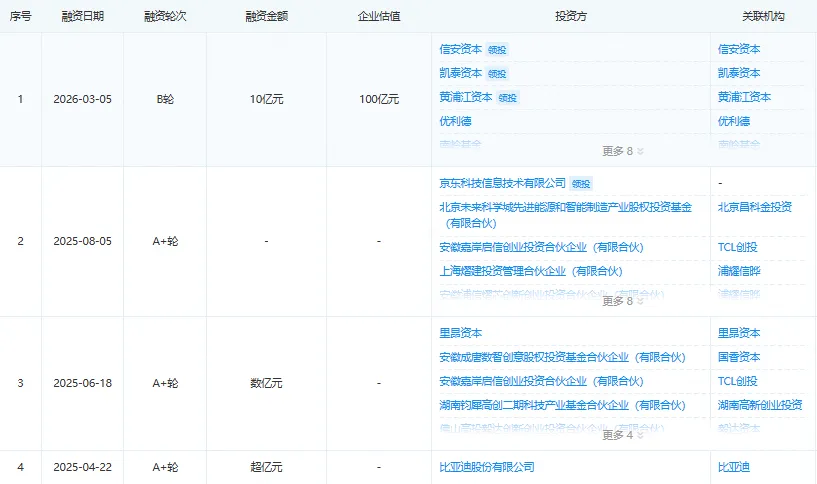Open investor link 黄浦江资本 in 投资方 column
The width and height of the screenshot is (817, 484).
click(x=466, y=97)
